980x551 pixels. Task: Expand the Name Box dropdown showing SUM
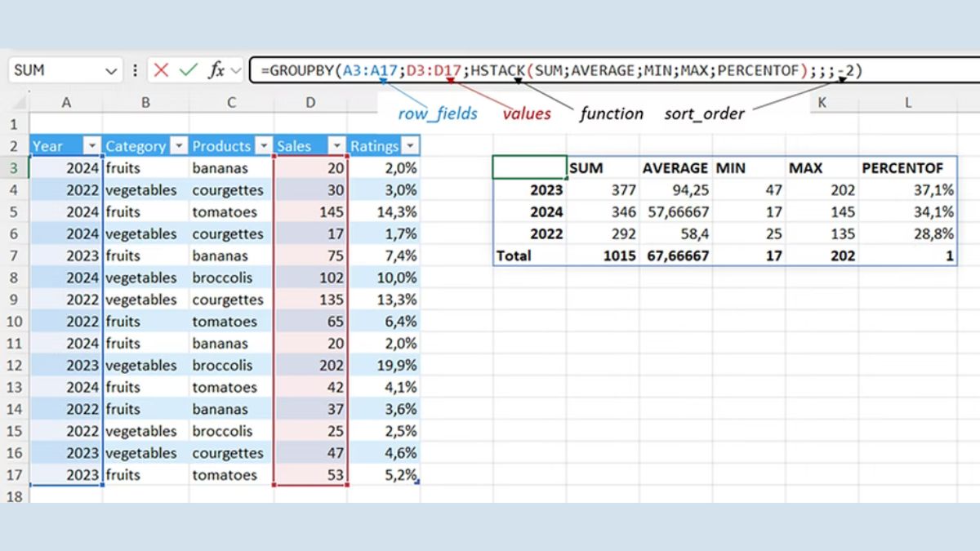[112, 71]
